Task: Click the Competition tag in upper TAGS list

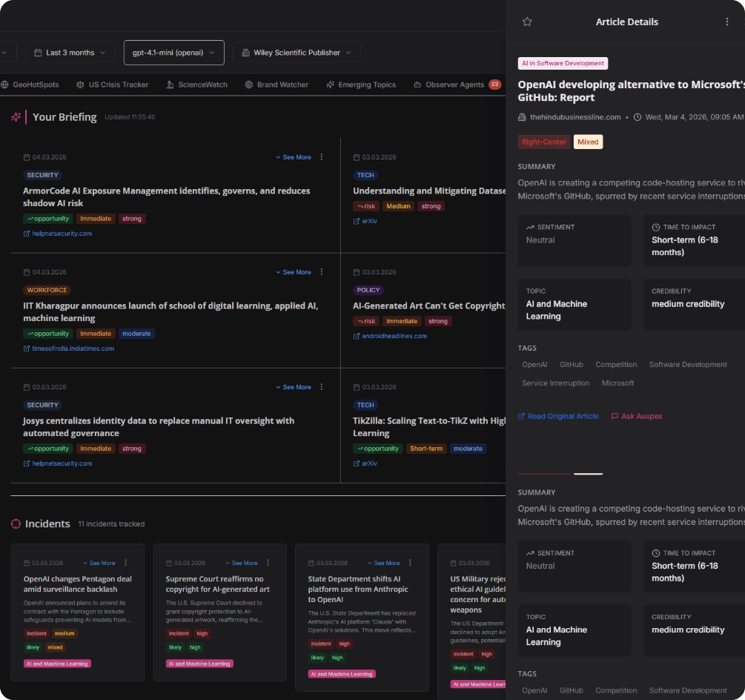Action: [x=616, y=365]
